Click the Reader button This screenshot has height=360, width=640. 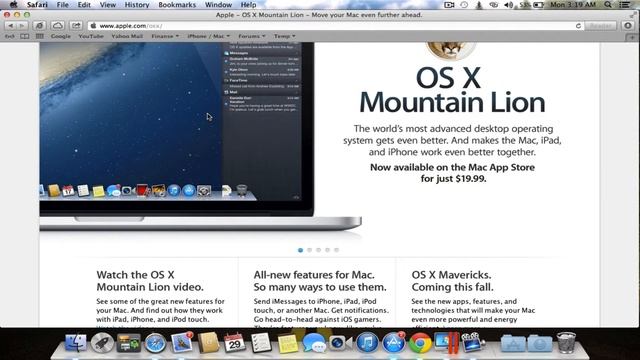tap(600, 26)
